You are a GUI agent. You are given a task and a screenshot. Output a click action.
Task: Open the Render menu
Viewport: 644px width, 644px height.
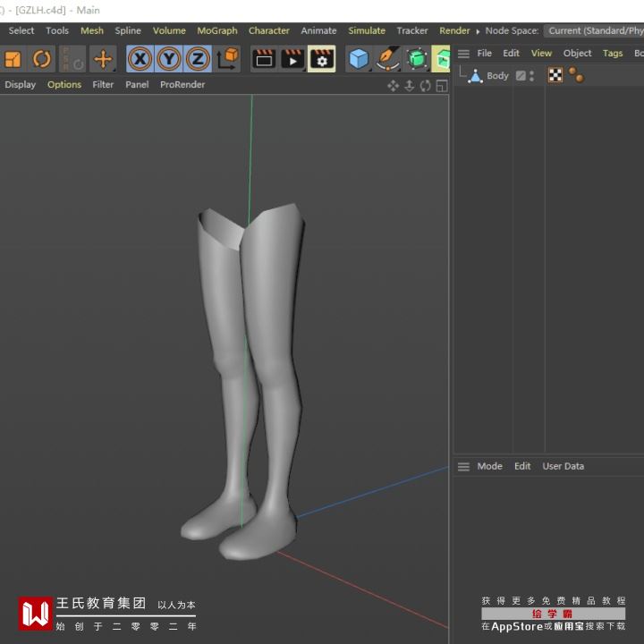coord(454,30)
